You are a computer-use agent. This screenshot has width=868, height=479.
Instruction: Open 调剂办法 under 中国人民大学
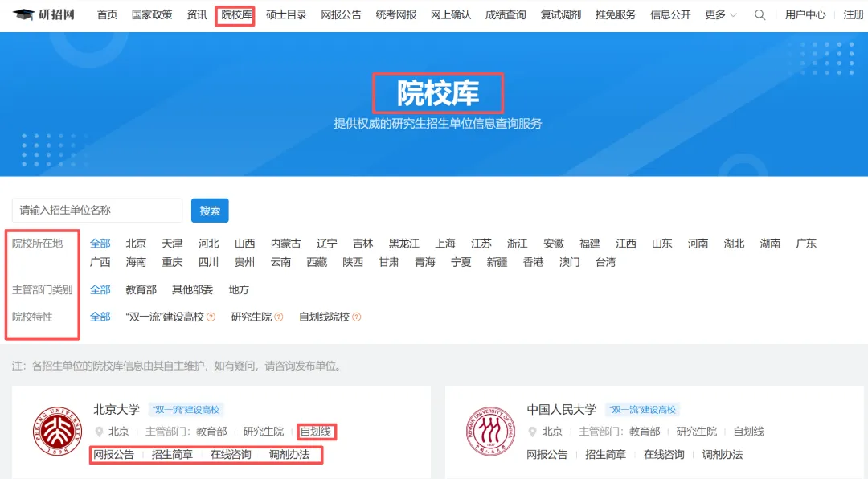pyautogui.click(x=723, y=455)
